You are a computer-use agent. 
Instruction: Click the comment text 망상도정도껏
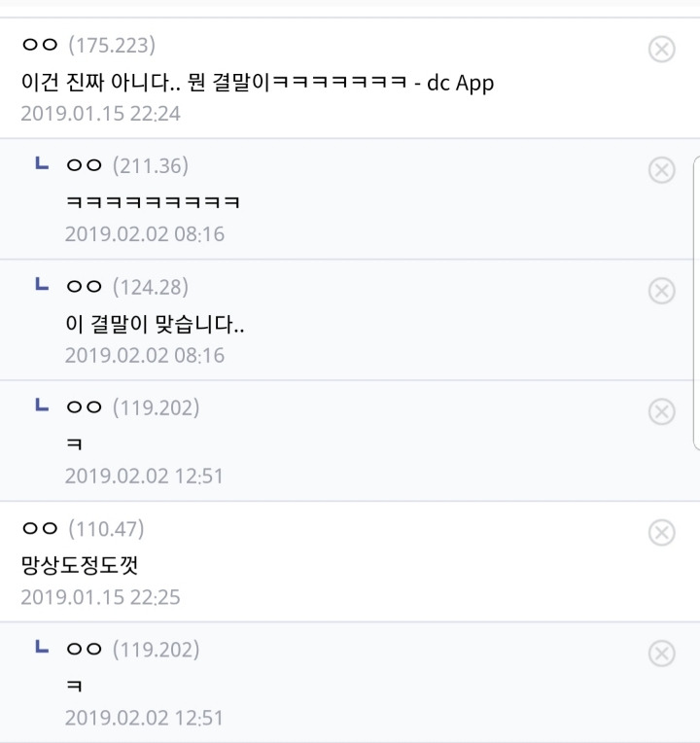pyautogui.click(x=80, y=565)
